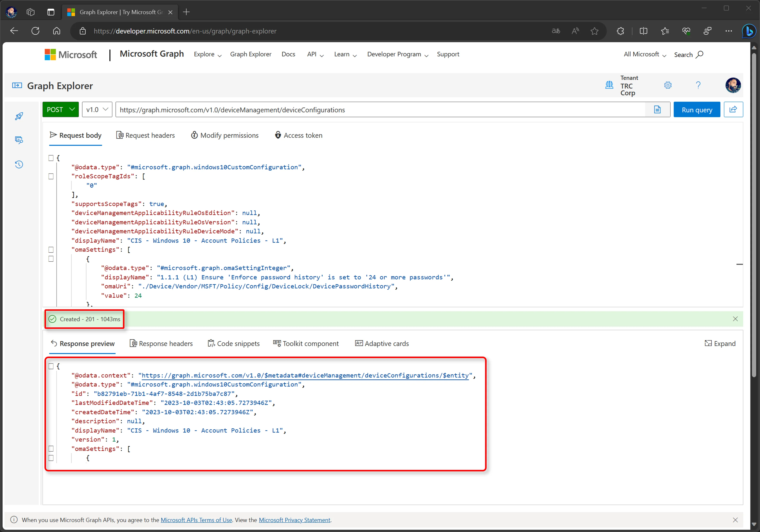Expand All Microsoft menu
Image resolution: width=760 pixels, height=532 pixels.
click(645, 54)
